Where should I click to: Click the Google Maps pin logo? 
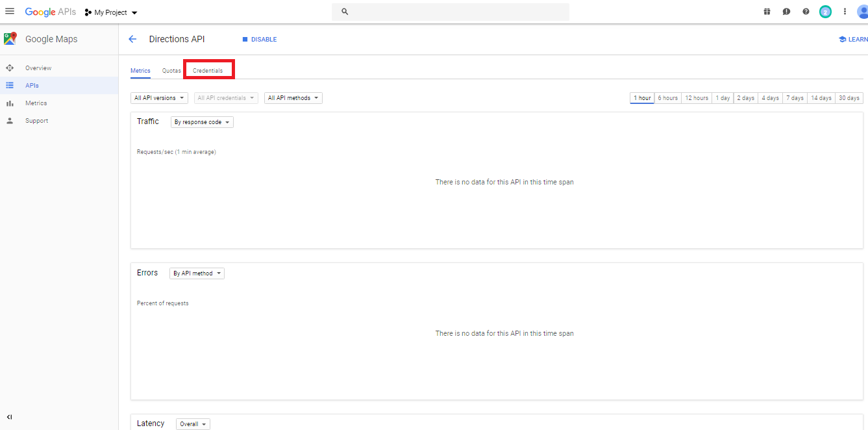pos(10,39)
